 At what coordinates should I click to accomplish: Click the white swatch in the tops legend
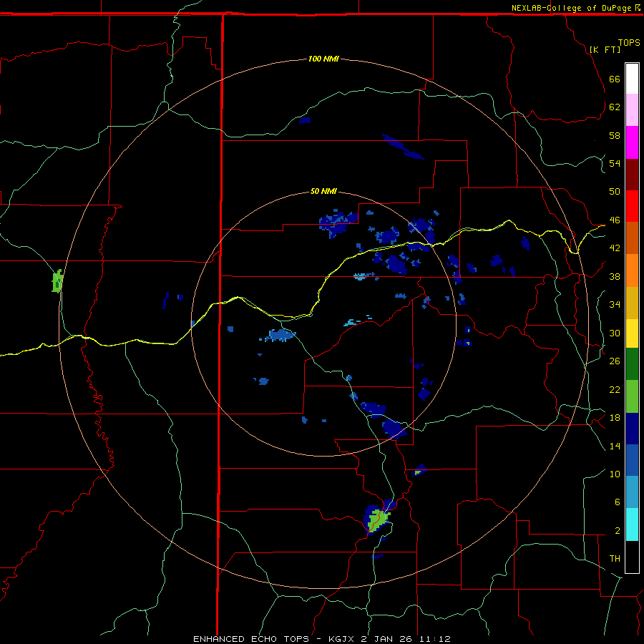tap(632, 79)
